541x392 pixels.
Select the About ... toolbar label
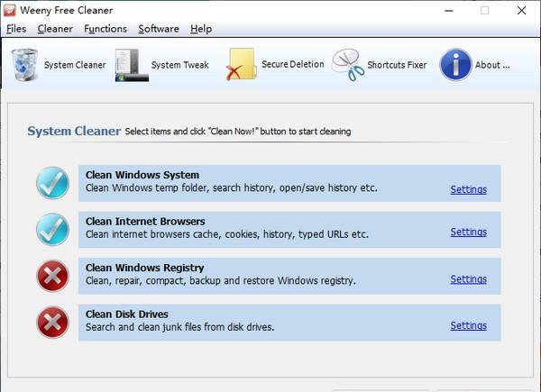click(x=492, y=65)
